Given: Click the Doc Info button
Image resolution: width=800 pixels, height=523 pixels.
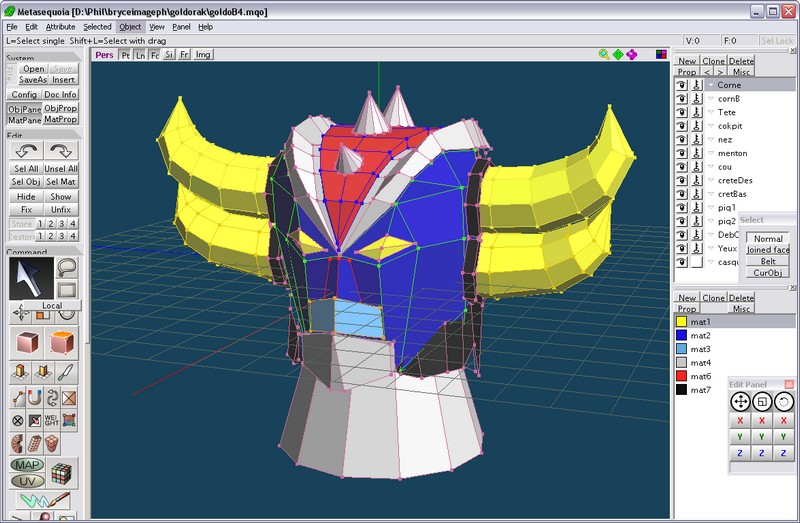Looking at the screenshot, I should (60, 94).
